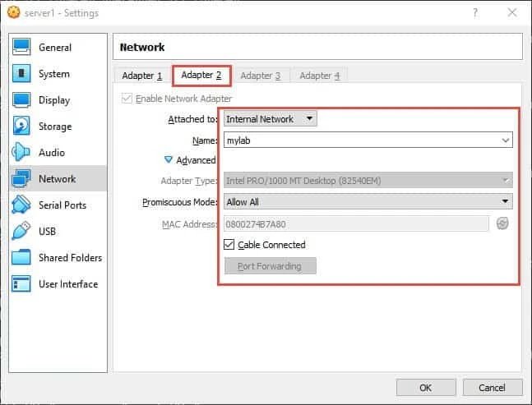Open Attached to Internal Network dropdown
Screen dimensions: 532x405
coord(270,119)
